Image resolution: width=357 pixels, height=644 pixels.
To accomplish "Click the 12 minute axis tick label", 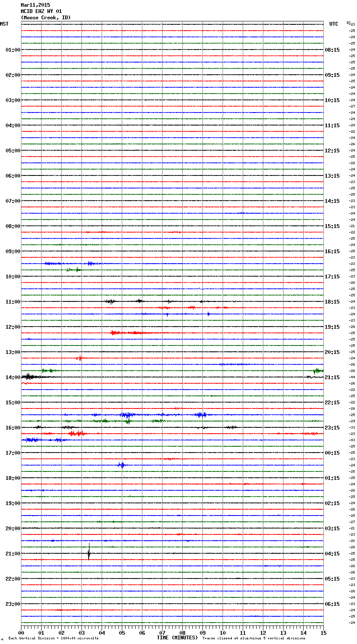I will coord(263,633).
